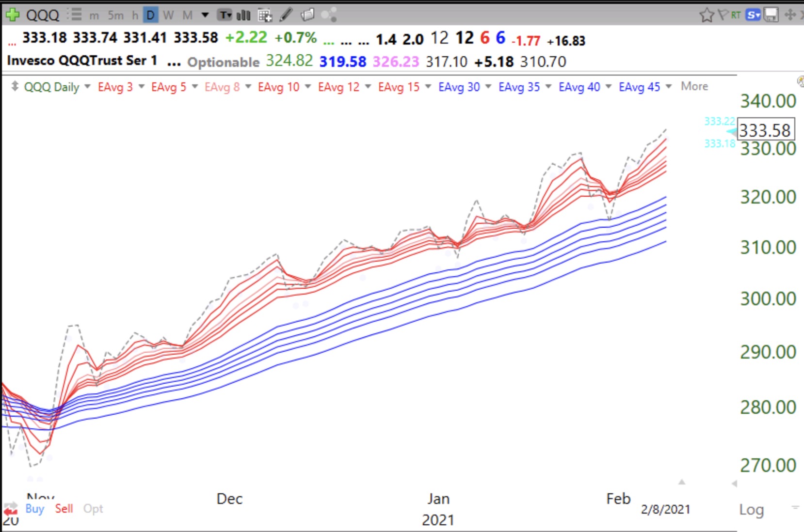Open the timeframe dropdown arrow after M
This screenshot has width=804, height=532.
pyautogui.click(x=205, y=16)
